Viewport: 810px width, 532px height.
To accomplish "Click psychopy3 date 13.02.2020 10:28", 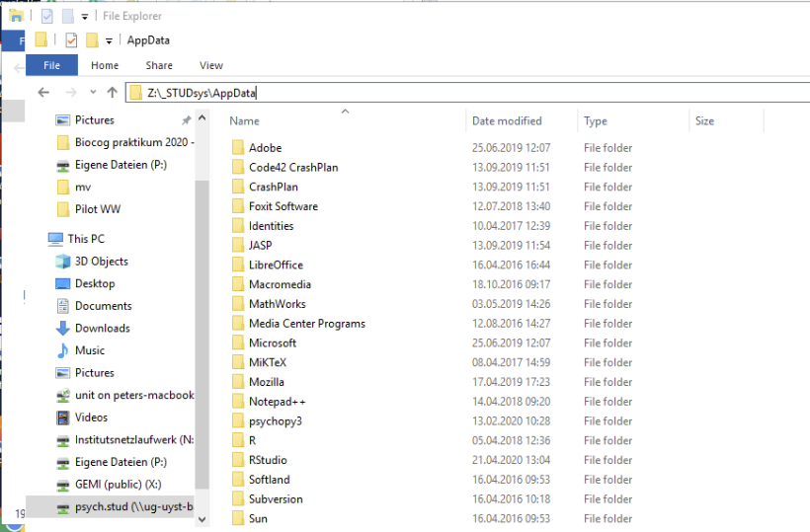I will (x=511, y=421).
